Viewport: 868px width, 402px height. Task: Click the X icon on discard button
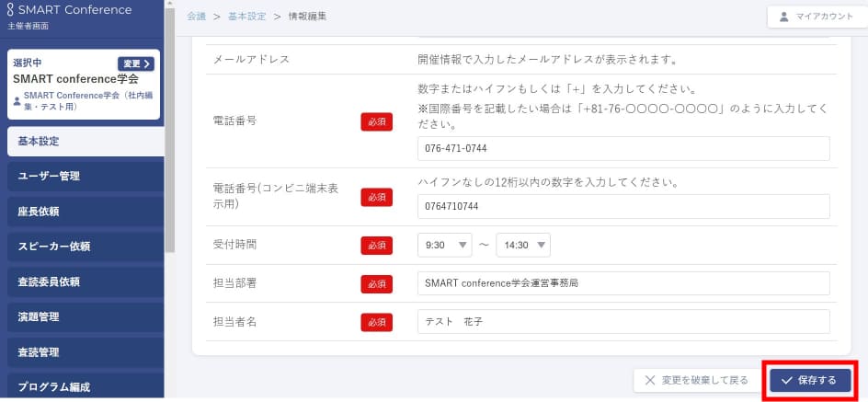click(x=650, y=380)
